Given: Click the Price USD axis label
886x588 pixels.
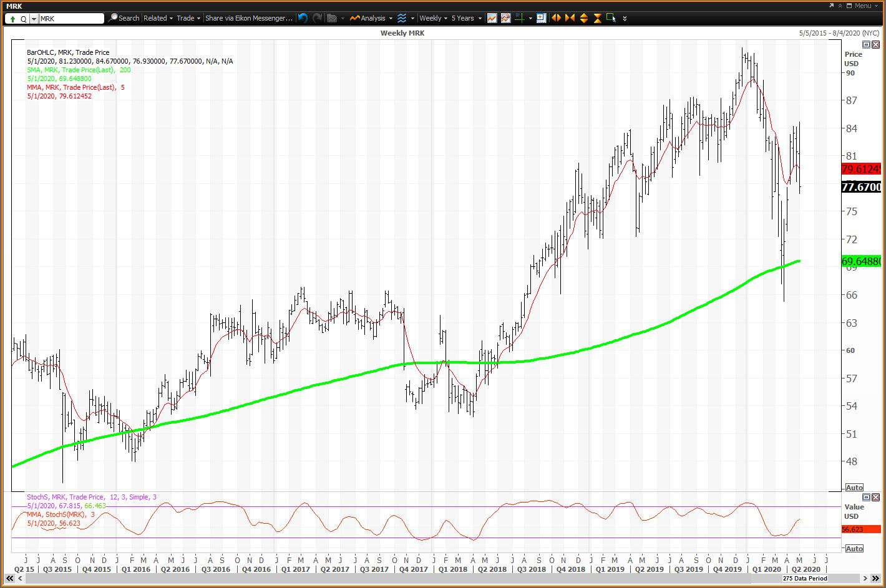Looking at the screenshot, I should pos(853,59).
